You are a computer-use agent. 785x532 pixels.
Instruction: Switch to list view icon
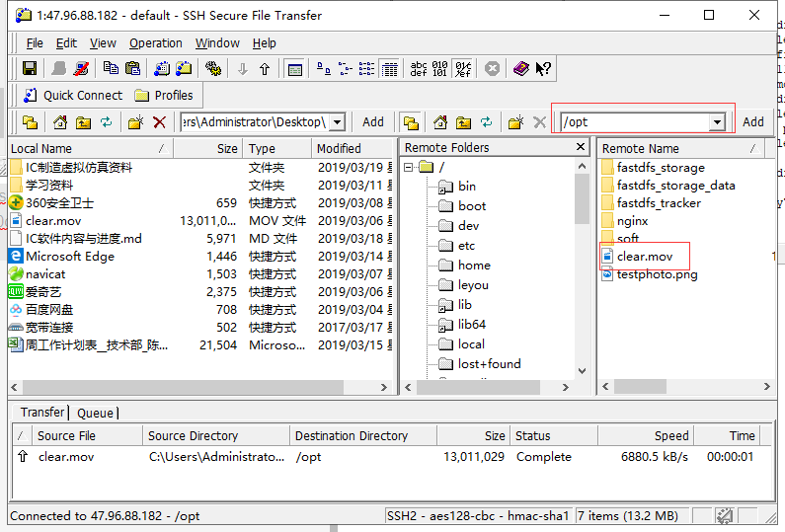pos(366,69)
